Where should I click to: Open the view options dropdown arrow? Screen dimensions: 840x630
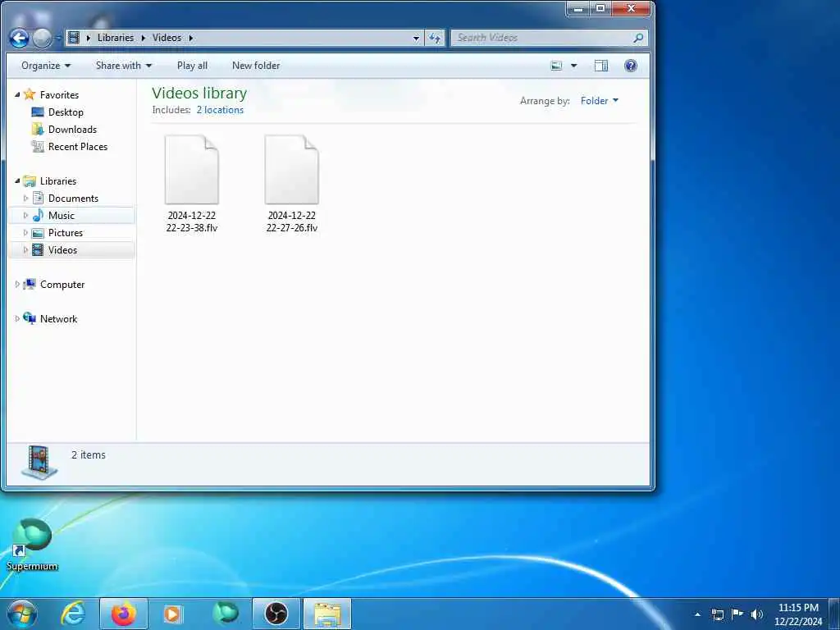(573, 66)
